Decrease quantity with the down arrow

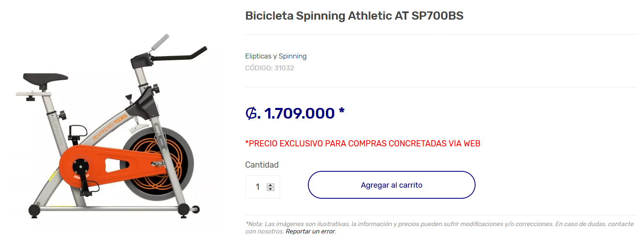(x=270, y=189)
